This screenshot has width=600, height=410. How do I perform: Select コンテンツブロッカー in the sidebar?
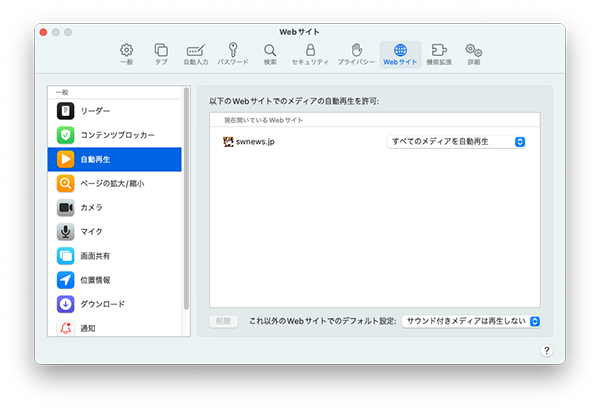[114, 135]
